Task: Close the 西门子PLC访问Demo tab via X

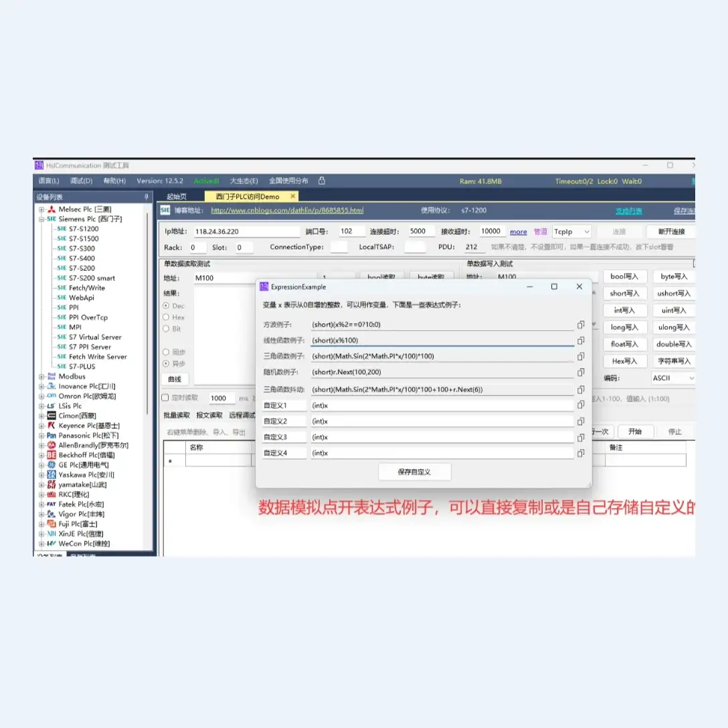Action: 292,197
